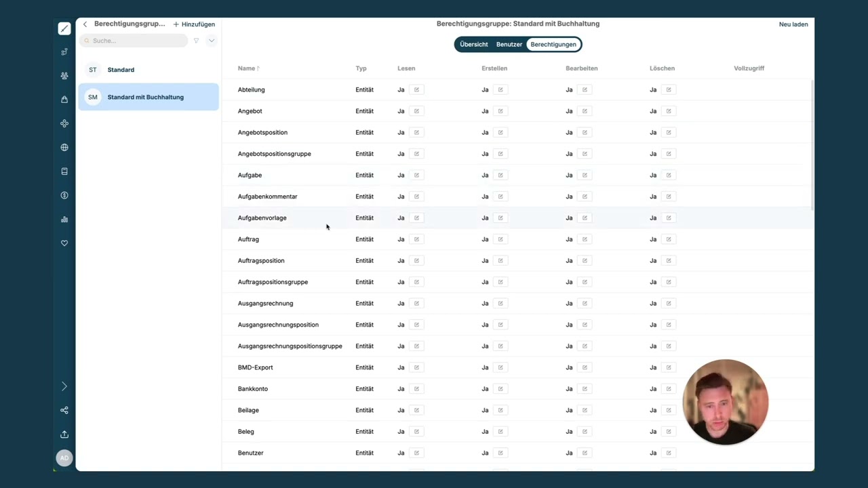Viewport: 868px width, 488px height.
Task: Click the Ausgangsrechnung row name
Action: coord(265,303)
